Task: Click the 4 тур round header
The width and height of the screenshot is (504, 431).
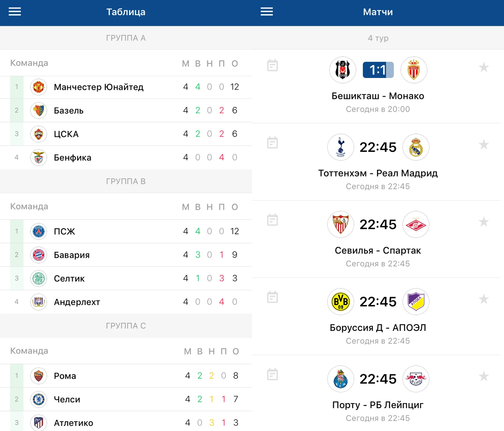Action: 378,38
